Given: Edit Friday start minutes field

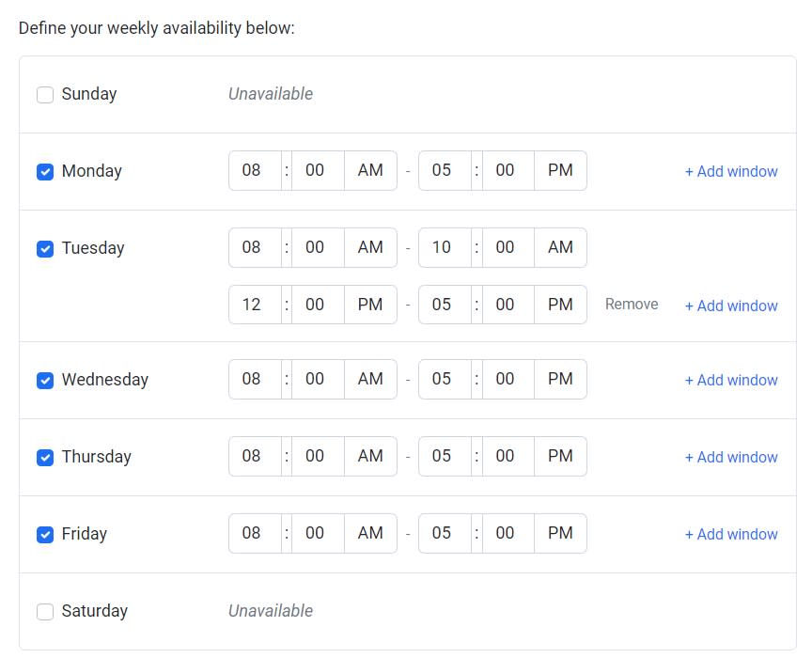Looking at the screenshot, I should tap(318, 533).
